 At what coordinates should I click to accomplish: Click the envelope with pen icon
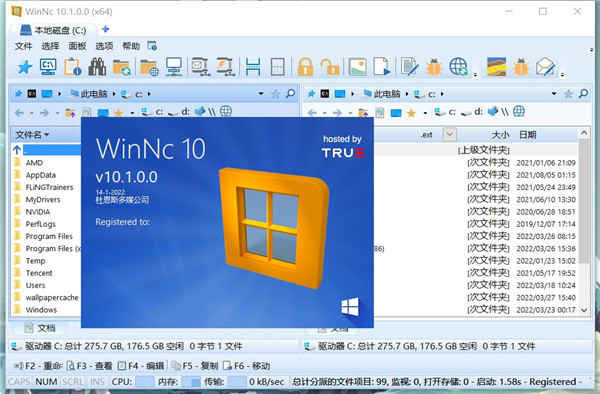click(x=546, y=67)
